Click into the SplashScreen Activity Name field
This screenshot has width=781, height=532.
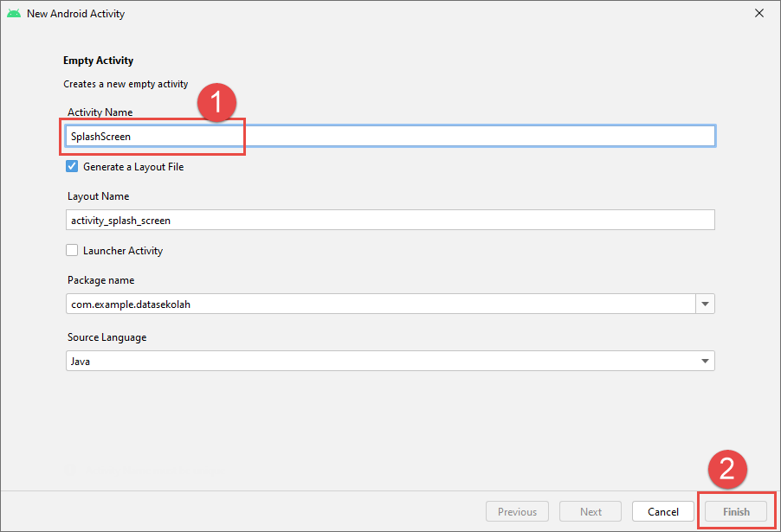pos(390,136)
